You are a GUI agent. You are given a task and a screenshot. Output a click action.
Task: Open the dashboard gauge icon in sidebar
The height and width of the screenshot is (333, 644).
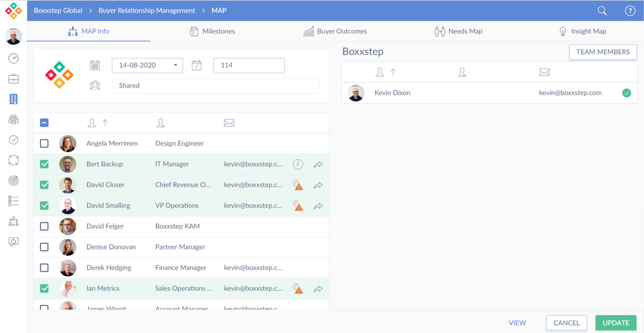coord(14,59)
